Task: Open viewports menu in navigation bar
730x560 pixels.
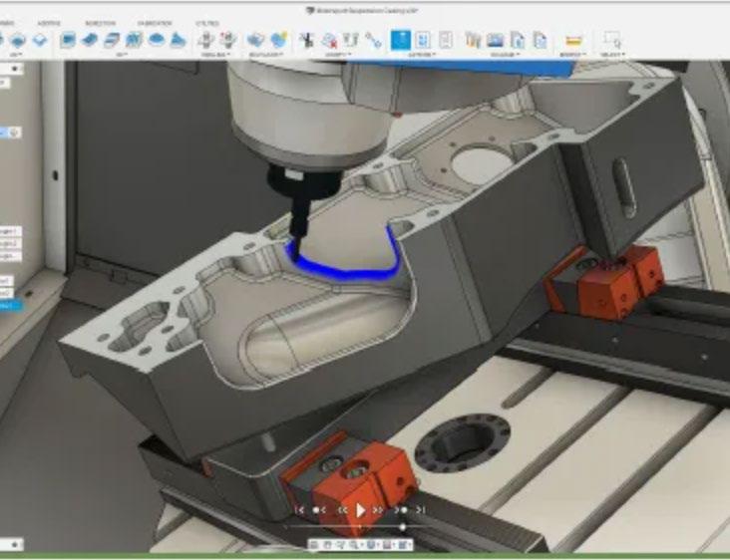Action: pyautogui.click(x=404, y=544)
